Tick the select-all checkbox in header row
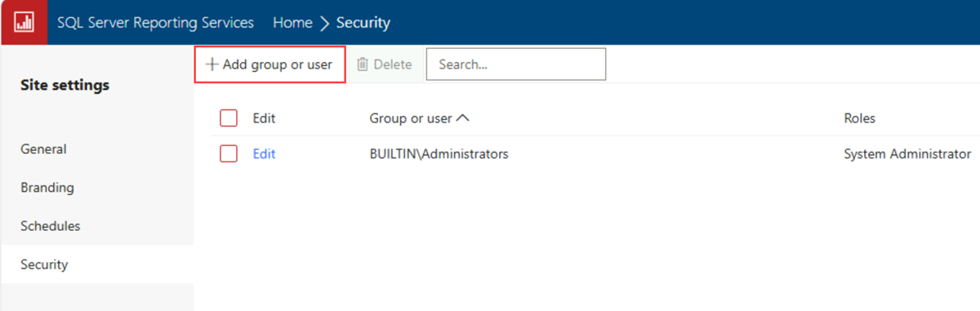This screenshot has width=980, height=311. (229, 118)
